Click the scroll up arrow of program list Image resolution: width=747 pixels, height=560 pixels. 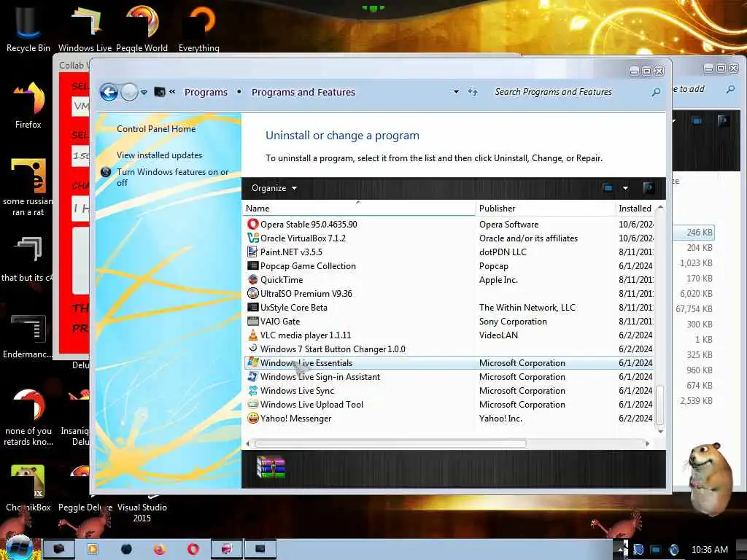click(x=660, y=208)
